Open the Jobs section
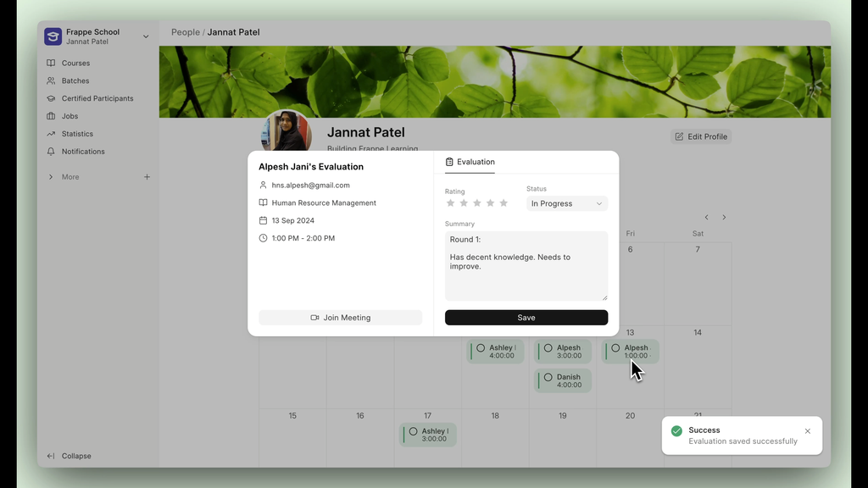 [70, 116]
